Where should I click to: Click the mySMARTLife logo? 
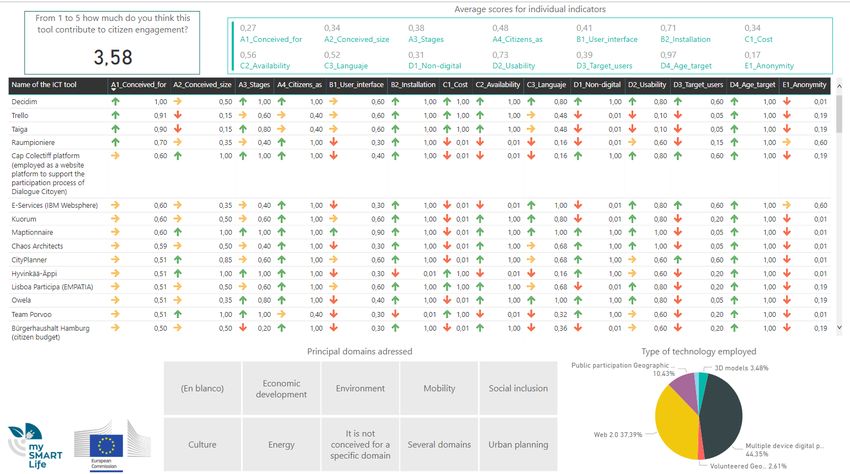click(x=35, y=447)
